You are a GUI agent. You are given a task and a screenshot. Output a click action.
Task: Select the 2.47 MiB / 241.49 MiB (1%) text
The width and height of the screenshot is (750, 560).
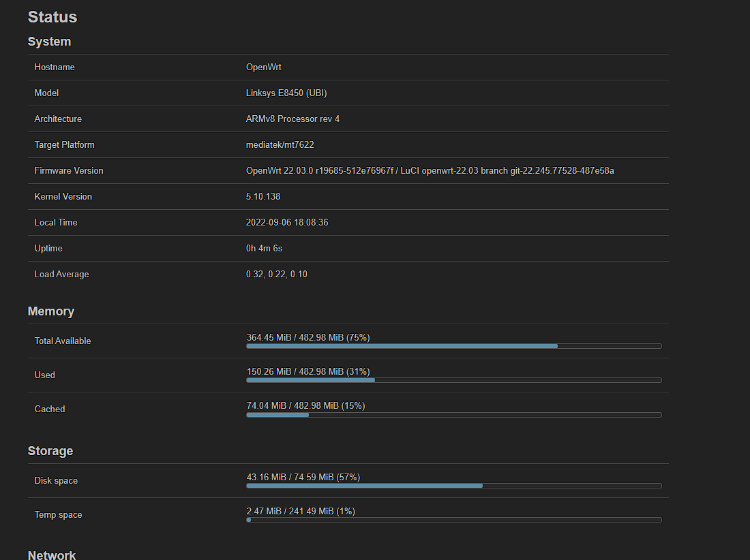tap(301, 511)
